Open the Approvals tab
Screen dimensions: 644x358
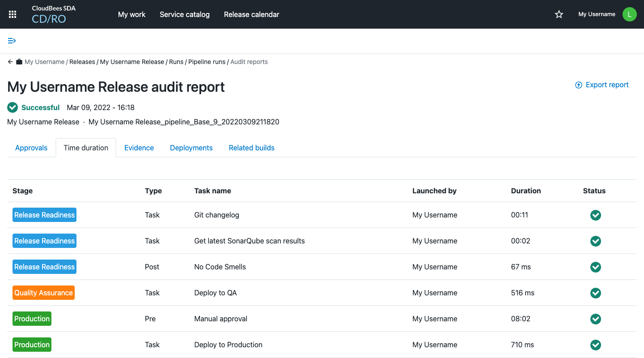[x=31, y=147]
